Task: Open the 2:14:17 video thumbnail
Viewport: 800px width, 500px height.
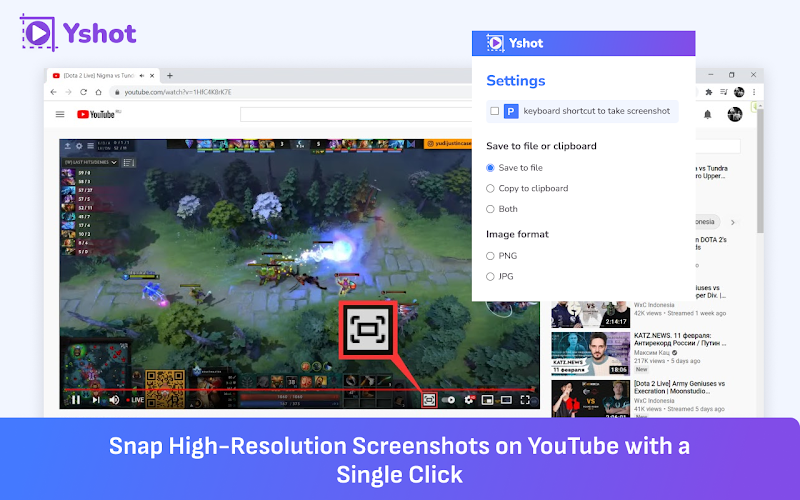Action: click(590, 314)
